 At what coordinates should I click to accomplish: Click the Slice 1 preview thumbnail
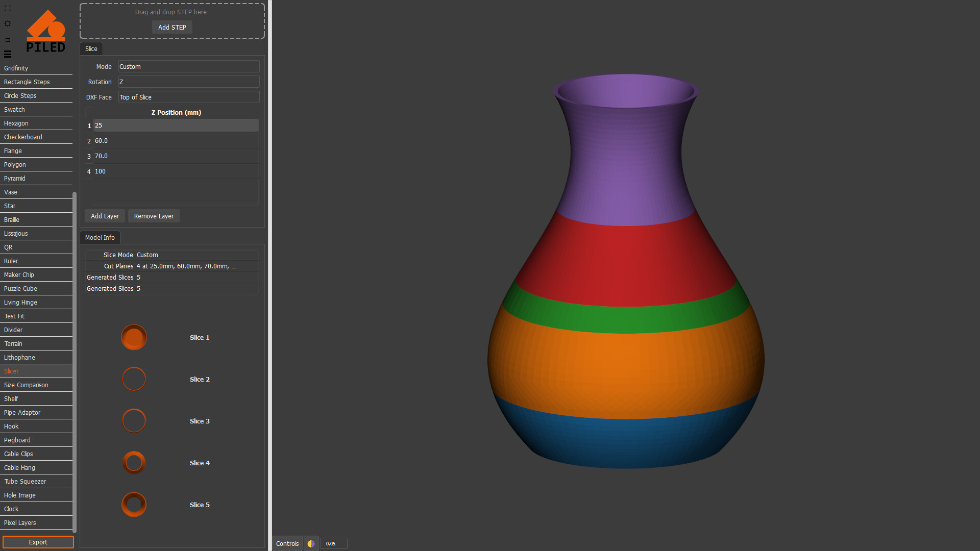pos(134,337)
